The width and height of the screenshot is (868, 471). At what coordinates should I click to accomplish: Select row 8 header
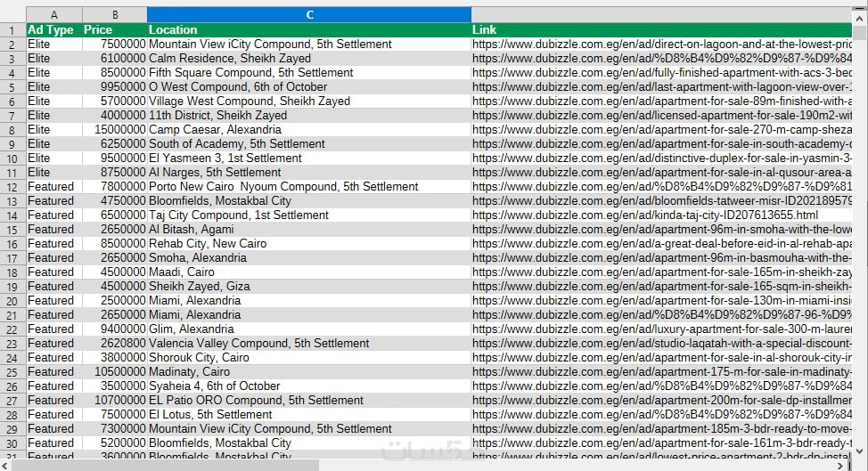(x=12, y=130)
